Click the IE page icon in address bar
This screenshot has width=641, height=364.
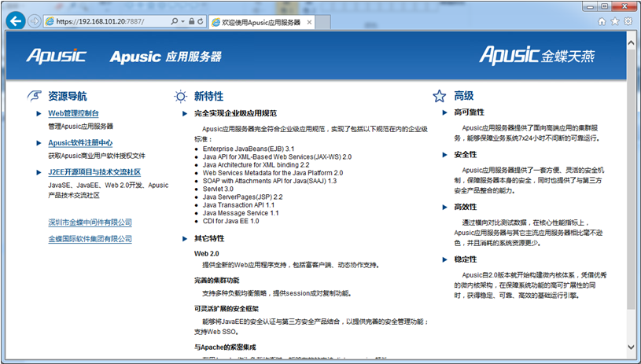50,22
